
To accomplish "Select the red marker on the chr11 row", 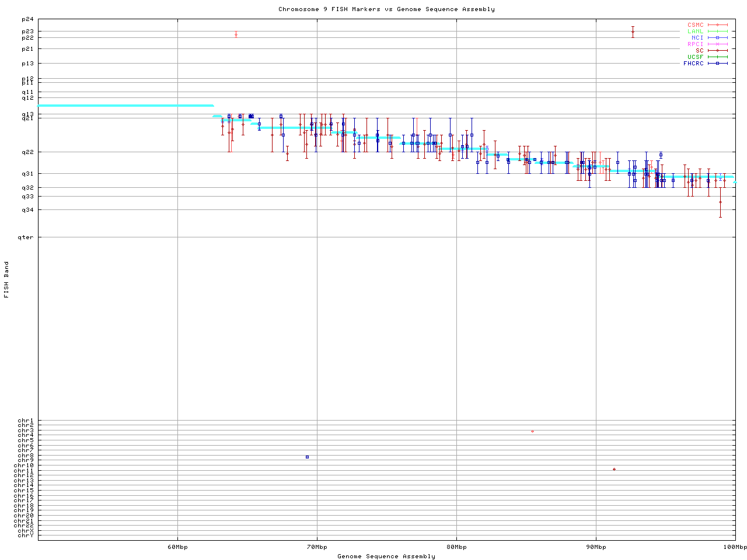I will pos(614,469).
